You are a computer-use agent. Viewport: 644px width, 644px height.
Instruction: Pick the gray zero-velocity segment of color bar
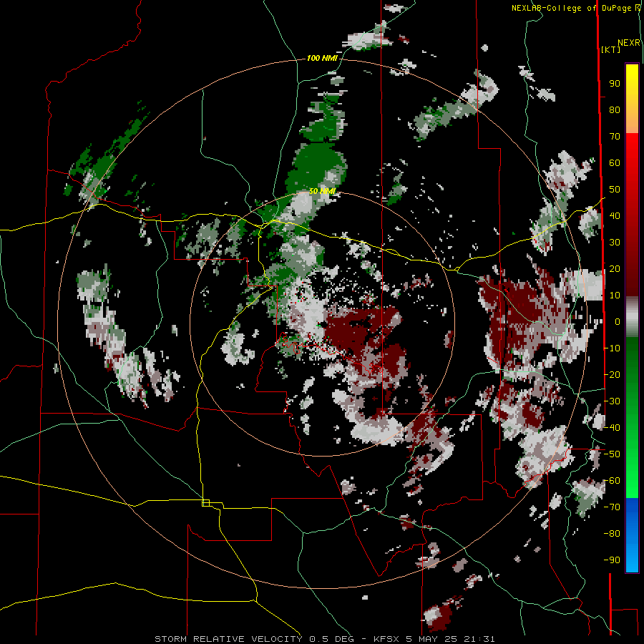pyautogui.click(x=632, y=317)
